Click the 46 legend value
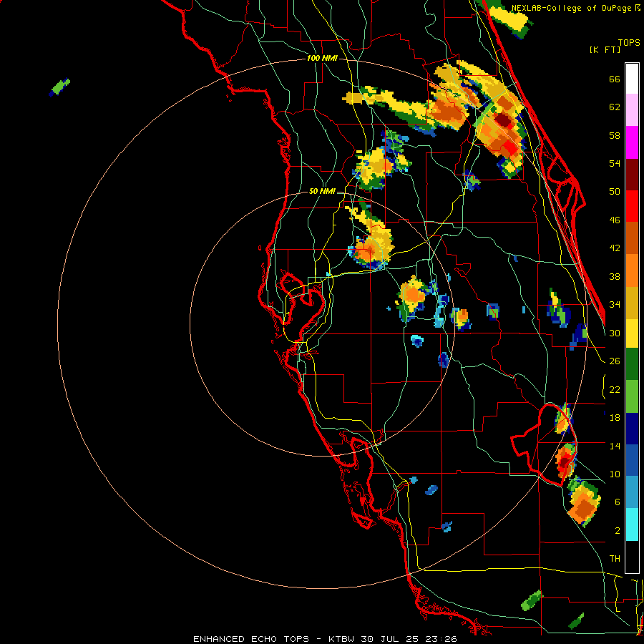The image size is (644, 644). point(615,220)
